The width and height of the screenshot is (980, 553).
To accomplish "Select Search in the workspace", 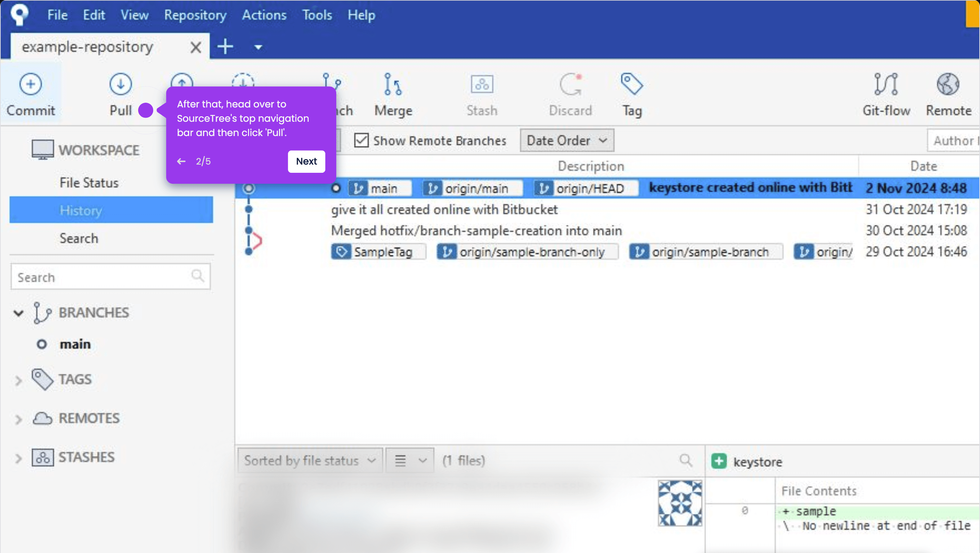I will pos(79,238).
